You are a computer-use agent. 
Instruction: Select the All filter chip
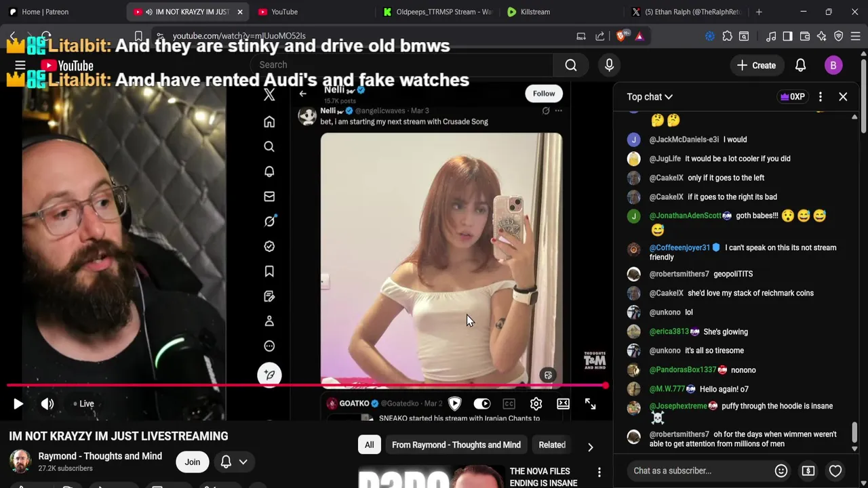pyautogui.click(x=369, y=445)
